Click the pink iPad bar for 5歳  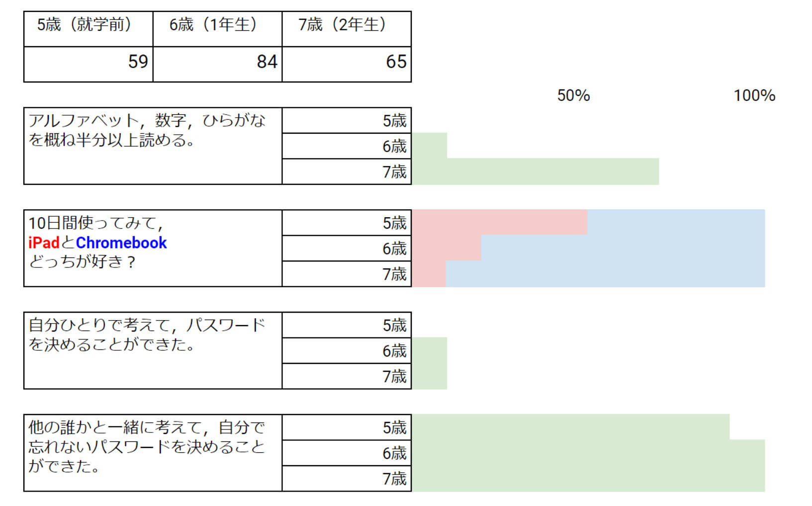tap(499, 222)
